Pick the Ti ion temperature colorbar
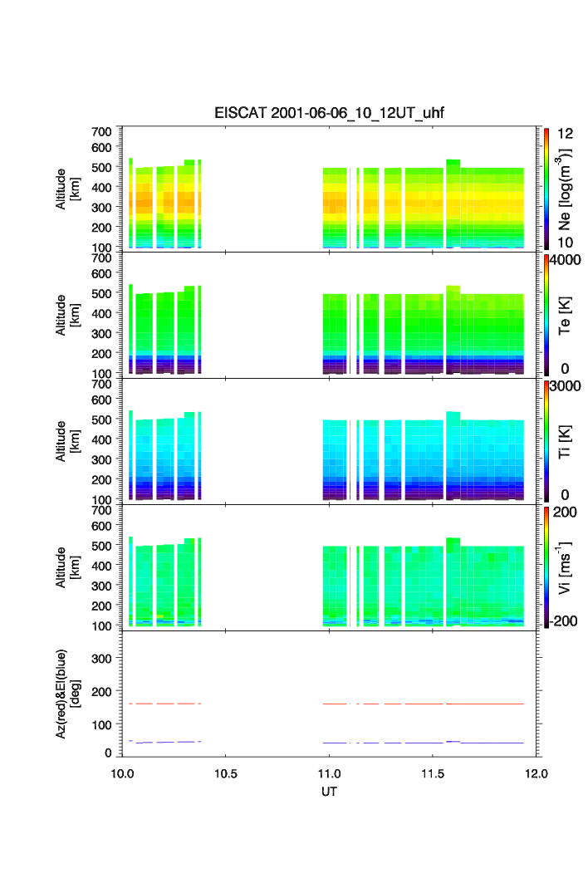 pyautogui.click(x=546, y=441)
